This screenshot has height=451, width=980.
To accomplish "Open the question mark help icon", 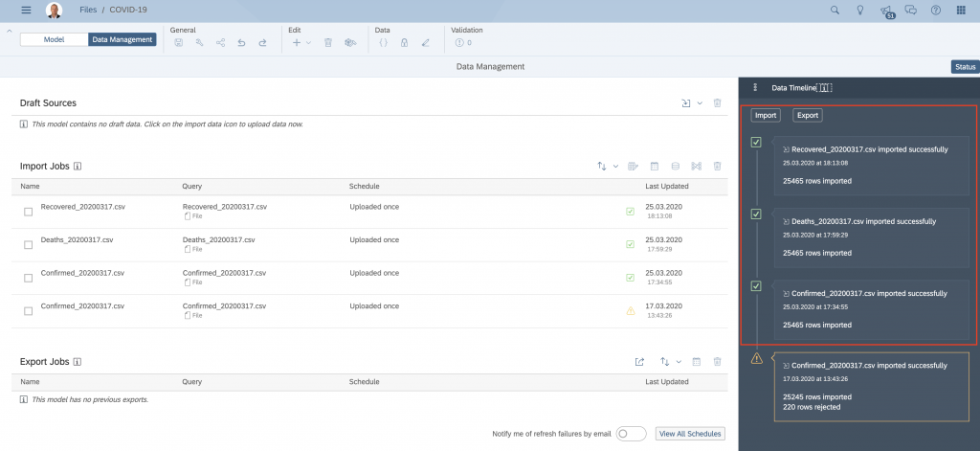I will pos(936,10).
